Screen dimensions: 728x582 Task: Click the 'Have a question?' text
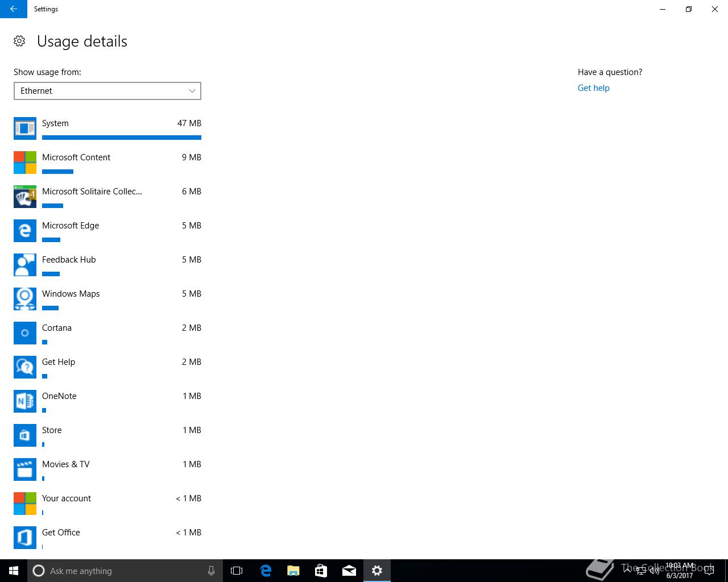point(610,72)
